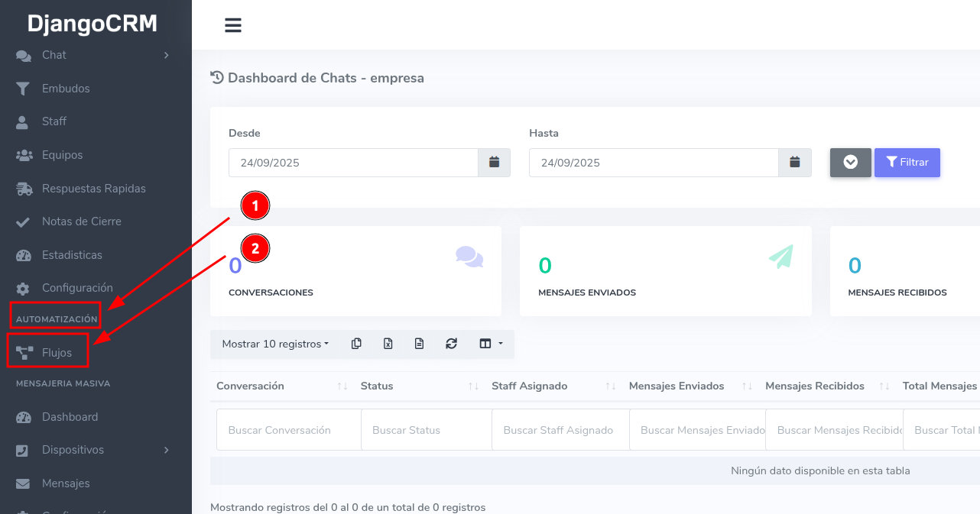Image resolution: width=980 pixels, height=514 pixels.
Task: Export table to Excel file icon
Action: (388, 344)
